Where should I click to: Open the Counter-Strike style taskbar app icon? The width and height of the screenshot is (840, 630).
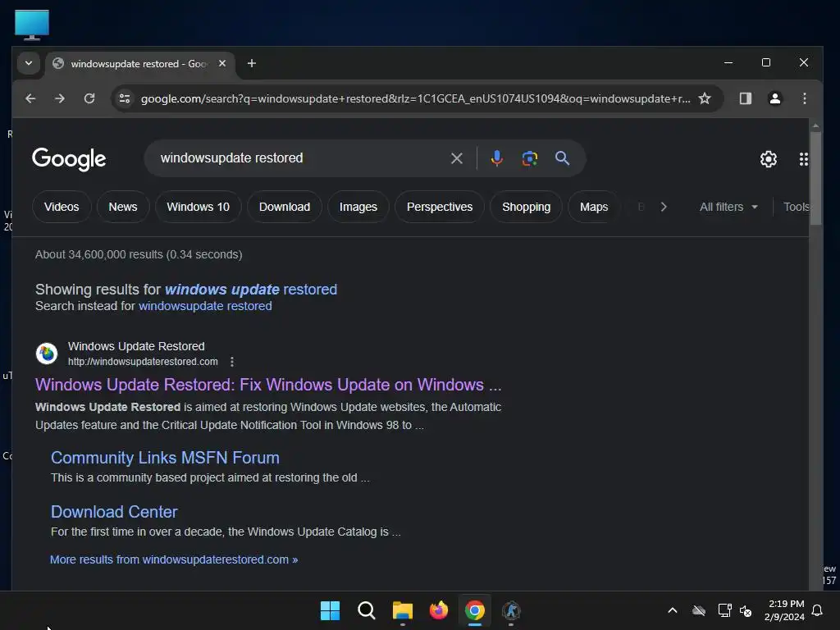[x=511, y=610]
